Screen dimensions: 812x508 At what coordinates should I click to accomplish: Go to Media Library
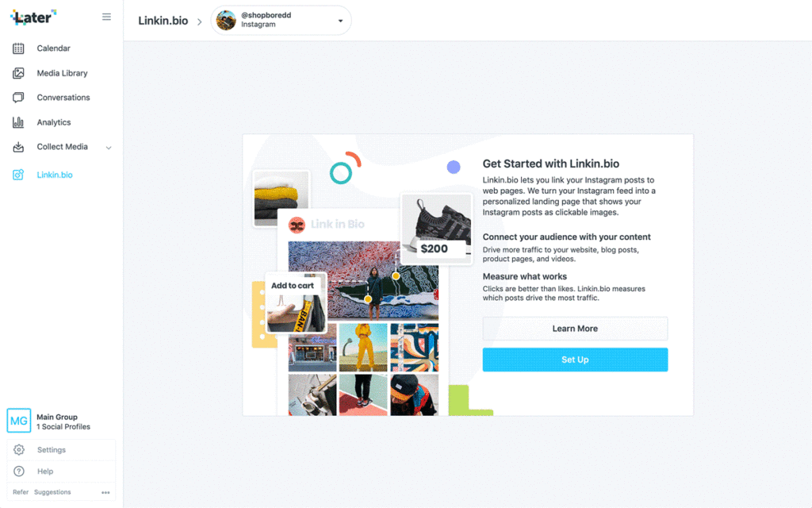pyautogui.click(x=62, y=73)
